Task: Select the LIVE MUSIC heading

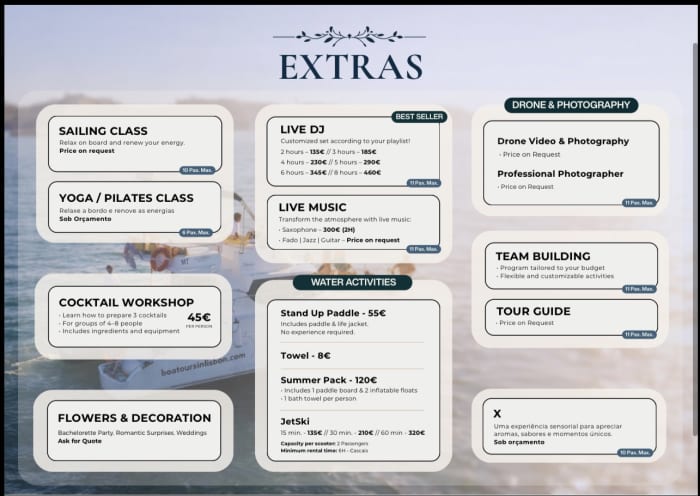Action: coord(312,207)
